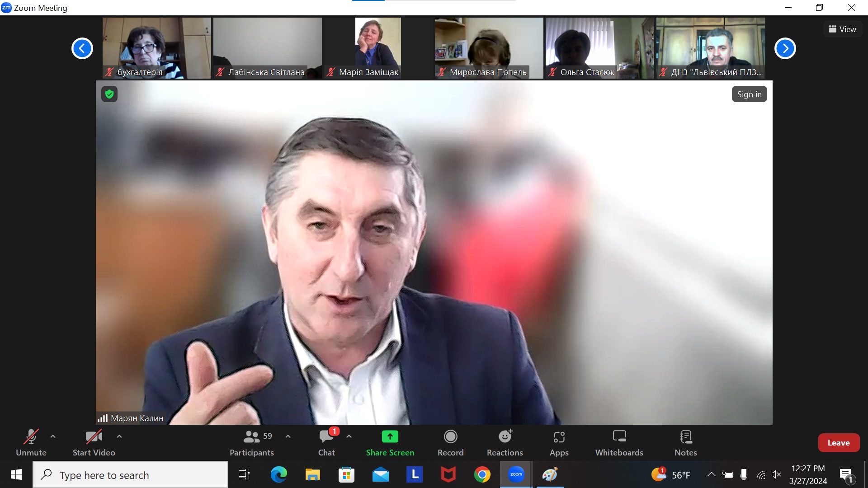Toggle the Participants panel showing 59
This screenshot has width=868, height=488.
click(252, 442)
